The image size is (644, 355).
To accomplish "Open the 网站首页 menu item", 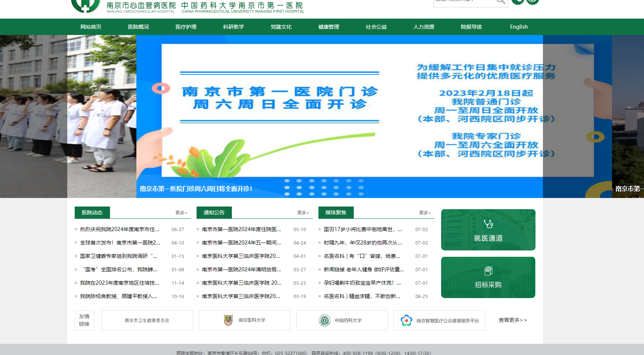I will coord(91,27).
